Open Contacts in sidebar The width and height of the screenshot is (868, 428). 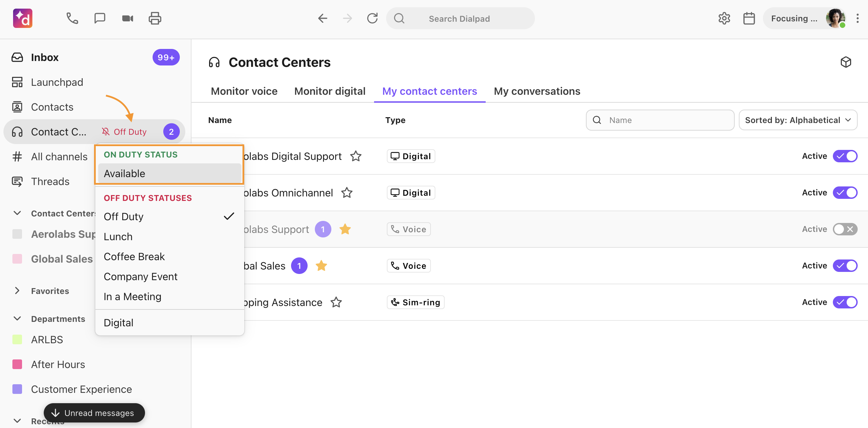[95, 107]
